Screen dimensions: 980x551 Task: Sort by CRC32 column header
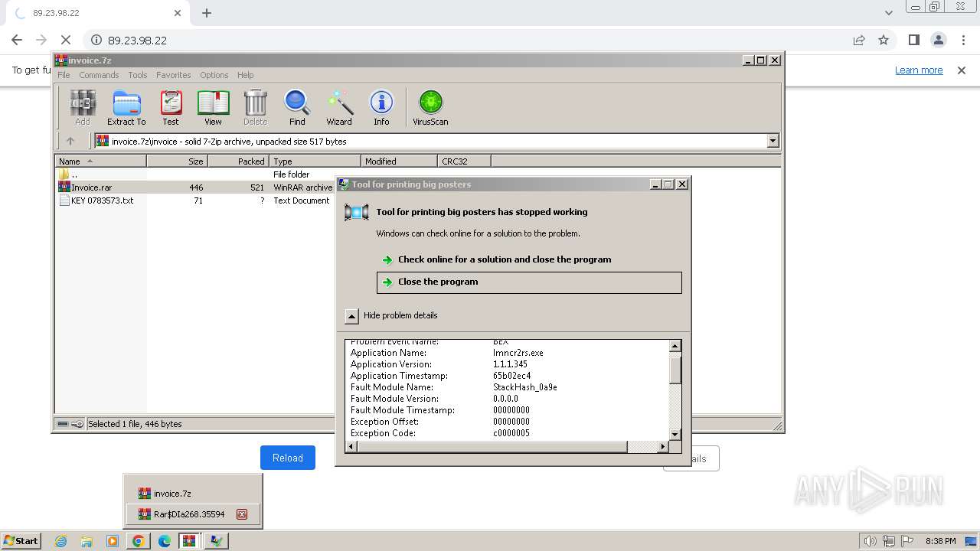click(464, 161)
